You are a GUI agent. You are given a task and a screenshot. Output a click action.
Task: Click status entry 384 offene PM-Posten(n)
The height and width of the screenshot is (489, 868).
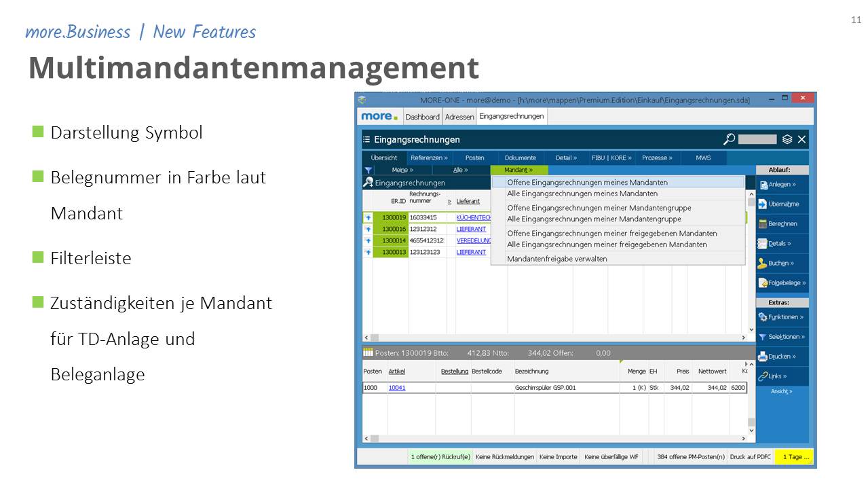pos(691,456)
